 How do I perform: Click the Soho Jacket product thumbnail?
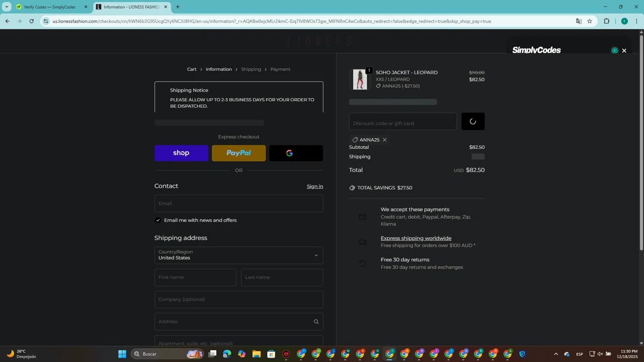coord(360,79)
